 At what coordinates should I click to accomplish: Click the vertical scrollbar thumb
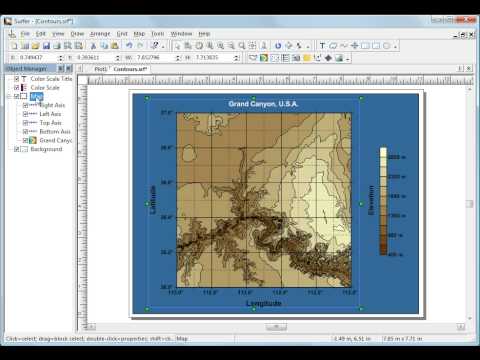click(x=470, y=204)
